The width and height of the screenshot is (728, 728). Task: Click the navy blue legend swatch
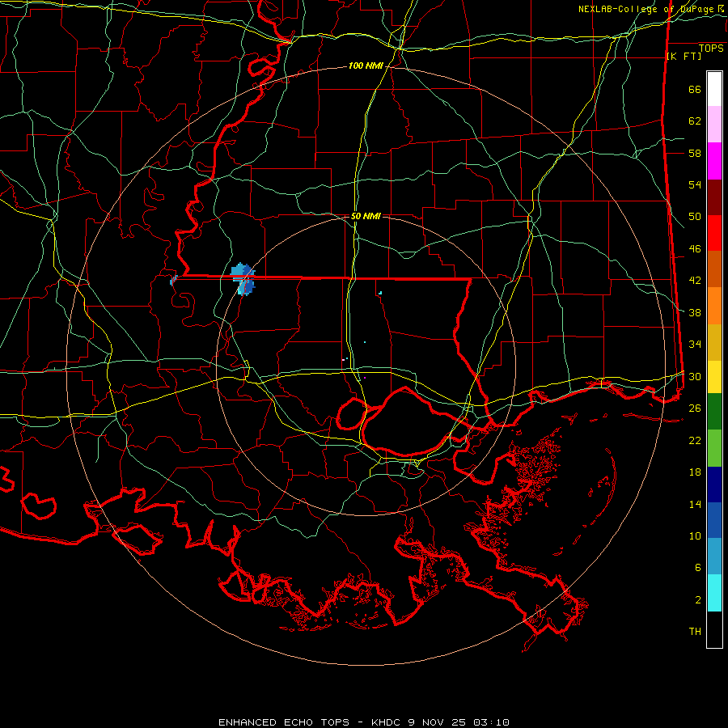click(x=714, y=485)
